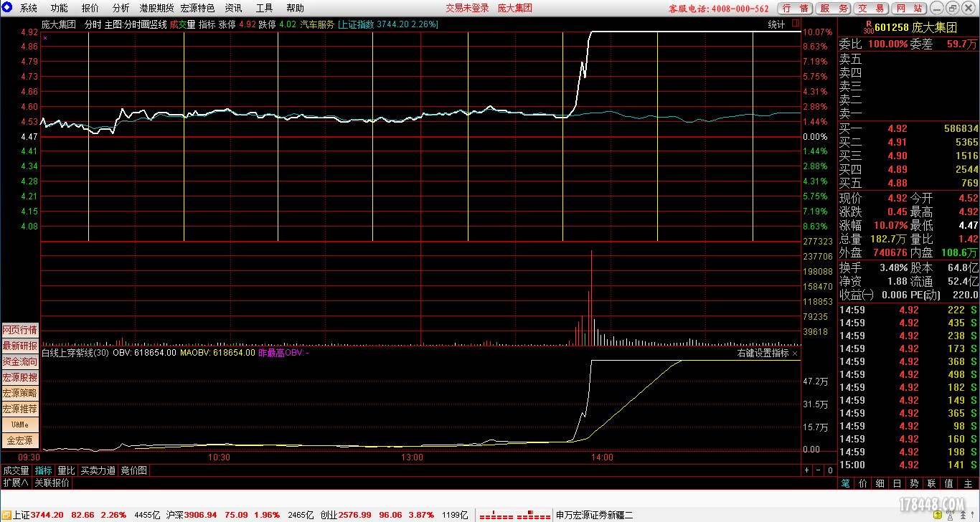Open the 宏源特色 menu
980x522 pixels.
pos(197,9)
